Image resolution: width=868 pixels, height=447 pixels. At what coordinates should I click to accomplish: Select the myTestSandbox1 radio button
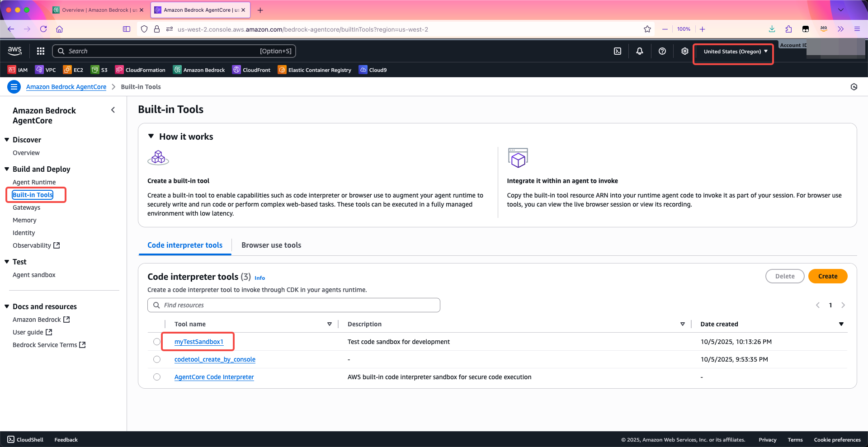click(157, 342)
